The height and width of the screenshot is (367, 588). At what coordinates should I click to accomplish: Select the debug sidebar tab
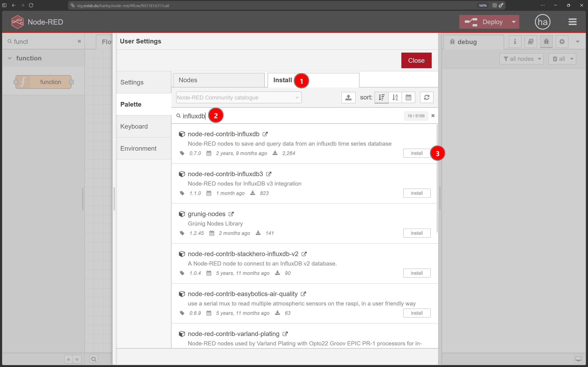(x=473, y=42)
